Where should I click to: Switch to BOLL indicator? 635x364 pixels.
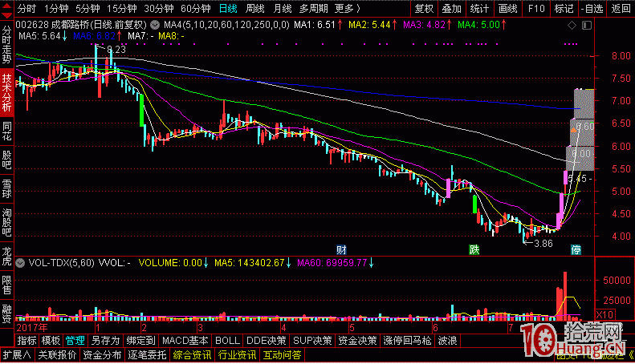(227, 341)
